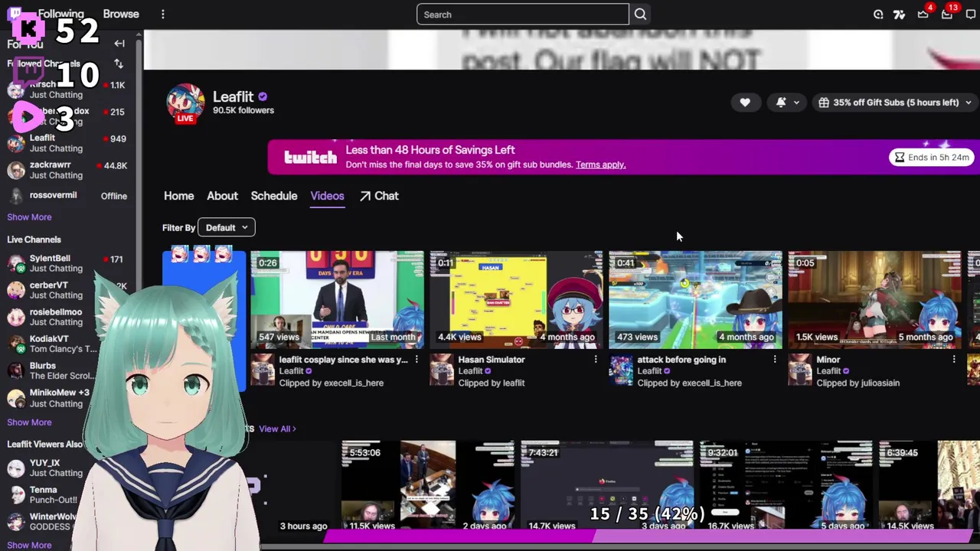Open the 5:53:06 past broadcast thumbnail
This screenshot has width=980, height=551.
click(x=428, y=487)
